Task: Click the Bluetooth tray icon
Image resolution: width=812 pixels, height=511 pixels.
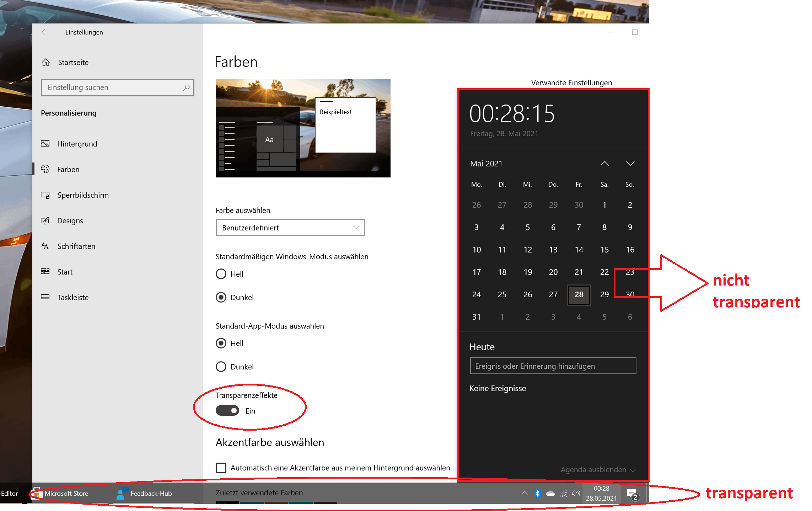Action: pos(537,493)
